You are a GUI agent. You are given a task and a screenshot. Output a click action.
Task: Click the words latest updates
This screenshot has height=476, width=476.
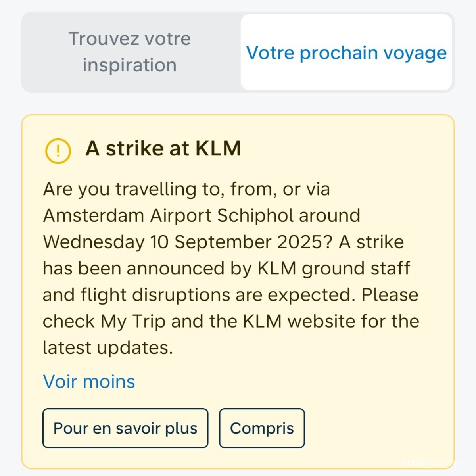pyautogui.click(x=107, y=348)
